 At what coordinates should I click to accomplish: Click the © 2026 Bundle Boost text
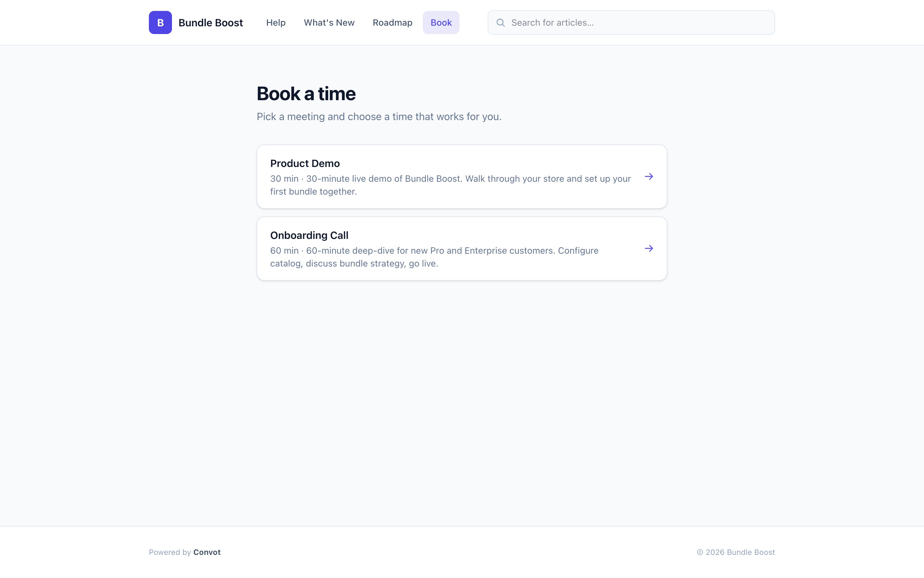pyautogui.click(x=736, y=552)
